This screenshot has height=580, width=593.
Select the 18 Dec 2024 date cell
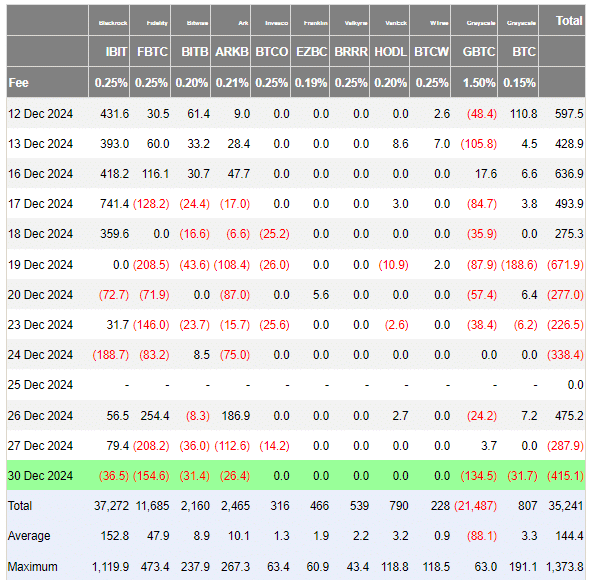click(x=40, y=234)
